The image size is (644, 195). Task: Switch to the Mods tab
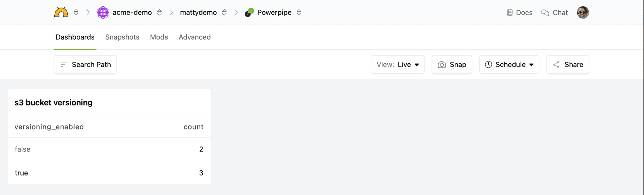tap(159, 37)
